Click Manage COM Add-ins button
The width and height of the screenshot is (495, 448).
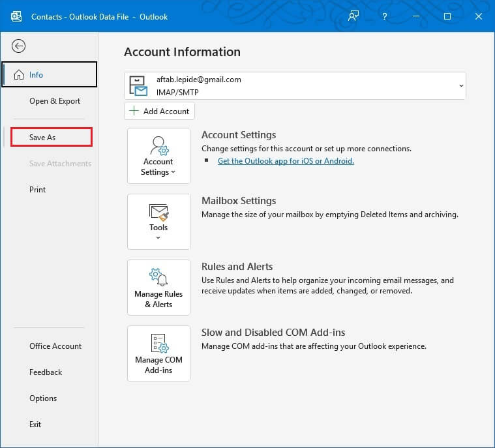point(158,353)
